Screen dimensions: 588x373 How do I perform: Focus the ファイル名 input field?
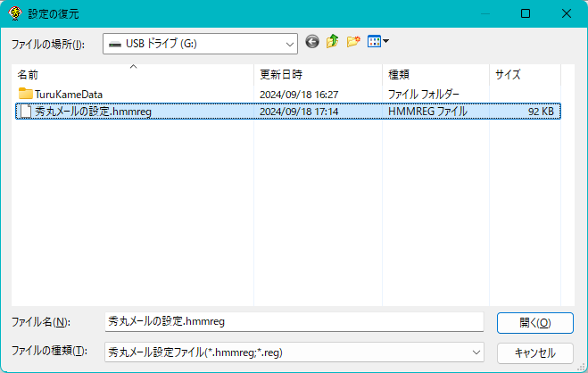click(294, 322)
